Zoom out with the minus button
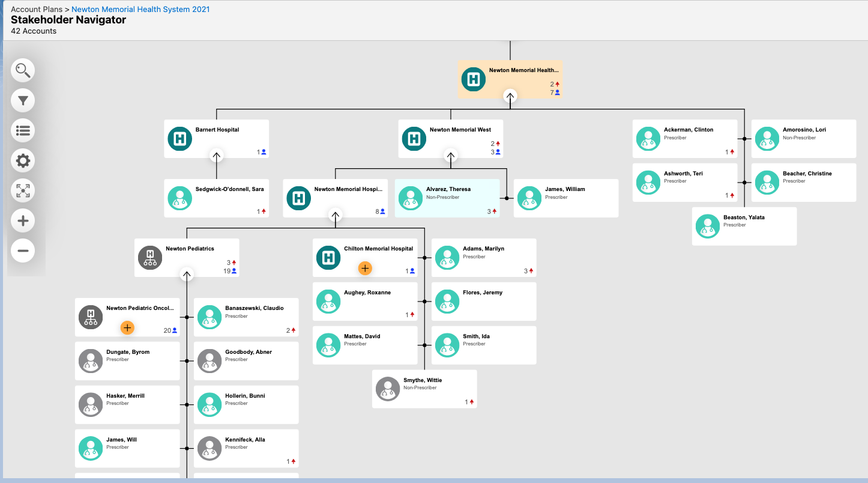Viewport: 868px width, 483px height. [x=23, y=251]
